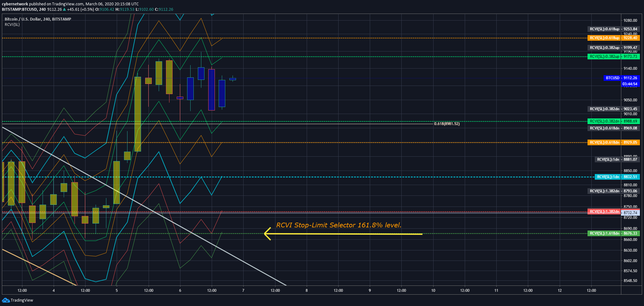Image resolution: width=644 pixels, height=306 pixels.
Task: Click the green RCVI 0.382up 9173.73 label
Action: click(613, 57)
